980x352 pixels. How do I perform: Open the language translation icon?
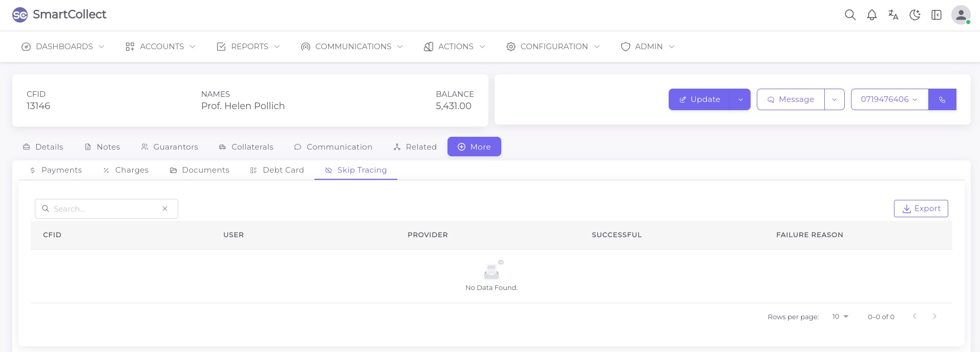pos(893,15)
